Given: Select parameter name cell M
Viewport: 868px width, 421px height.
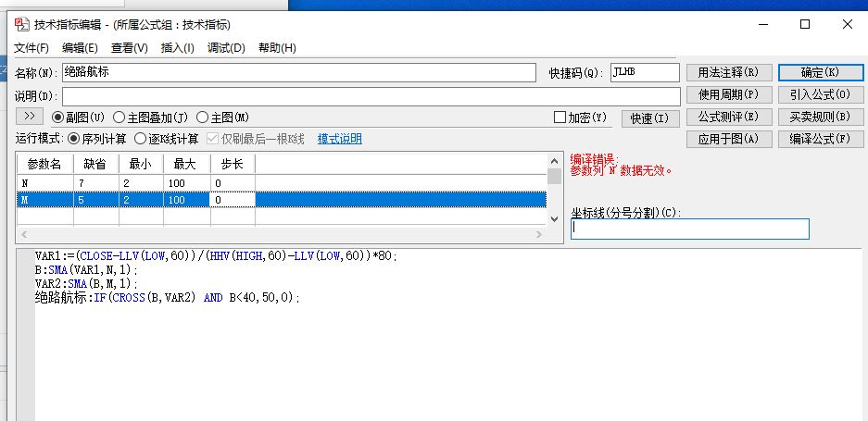Looking at the screenshot, I should 44,200.
